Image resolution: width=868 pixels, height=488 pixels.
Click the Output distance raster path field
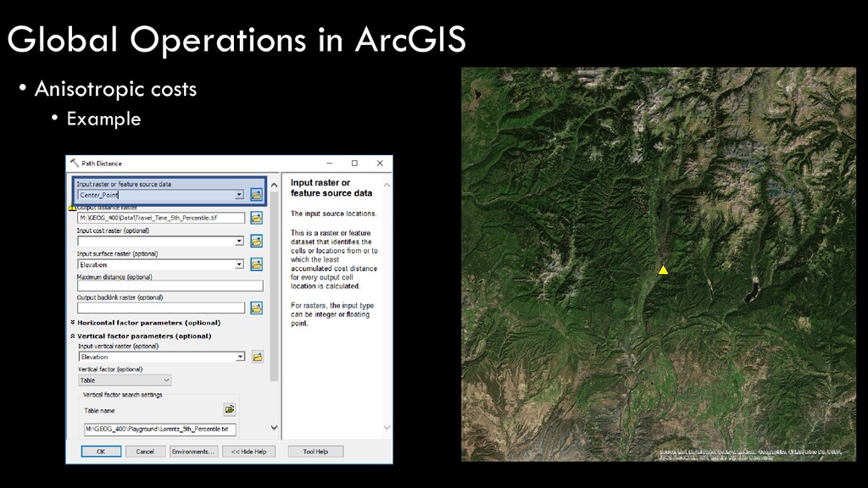161,218
